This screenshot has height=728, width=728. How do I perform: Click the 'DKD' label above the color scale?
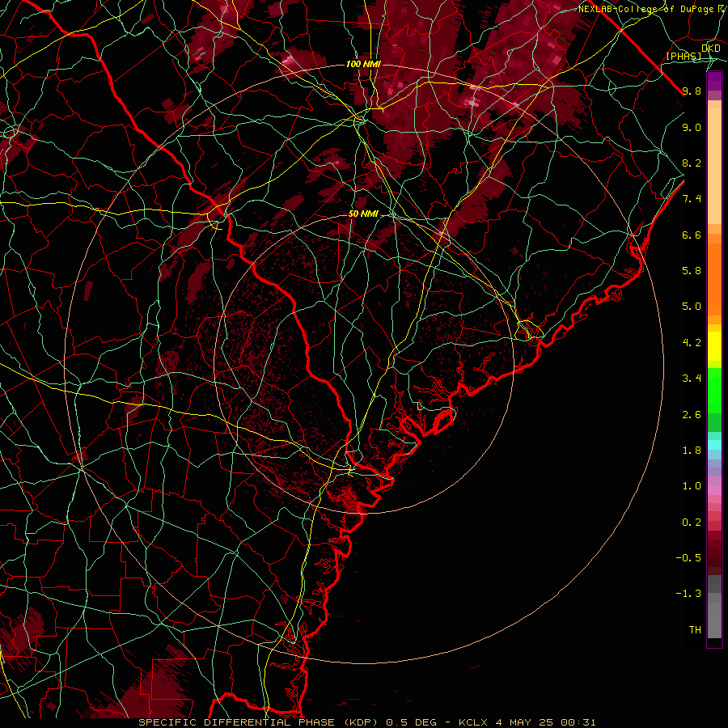tap(711, 48)
